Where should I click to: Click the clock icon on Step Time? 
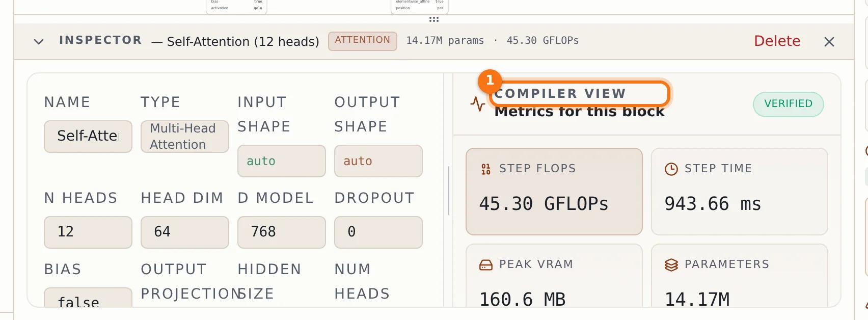point(671,169)
